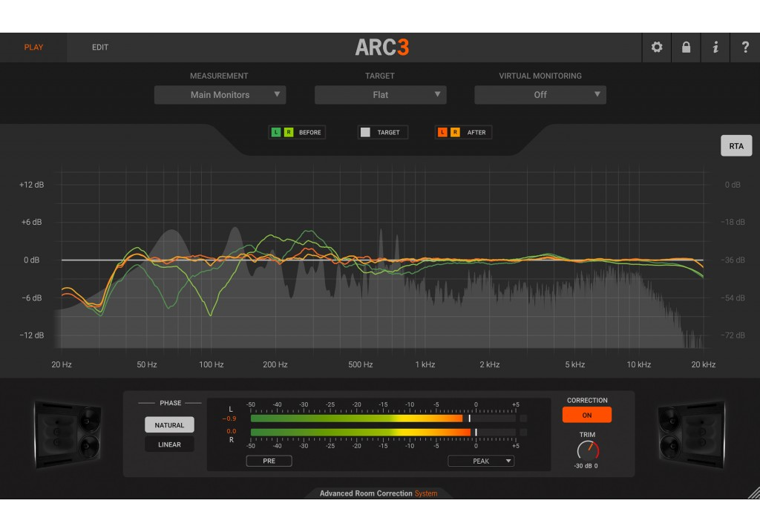
Task: Click the TRIM label
Action: click(587, 435)
